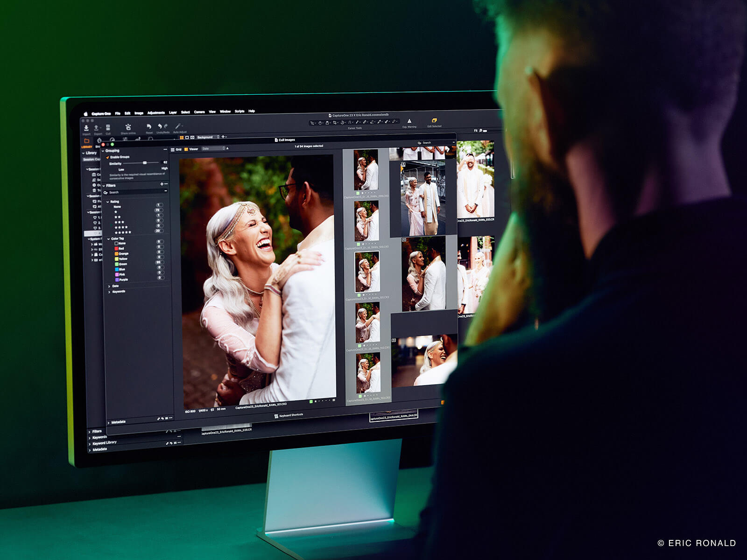Toggle the Exp. Warning triangle icon

(x=409, y=121)
